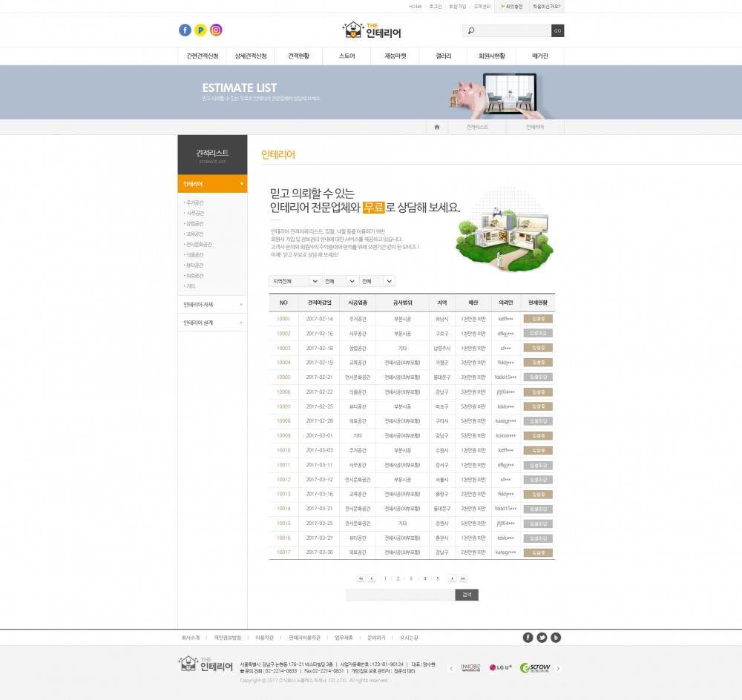Image resolution: width=742 pixels, height=700 pixels.
Task: Go to next page with pagination arrow
Action: 452,578
